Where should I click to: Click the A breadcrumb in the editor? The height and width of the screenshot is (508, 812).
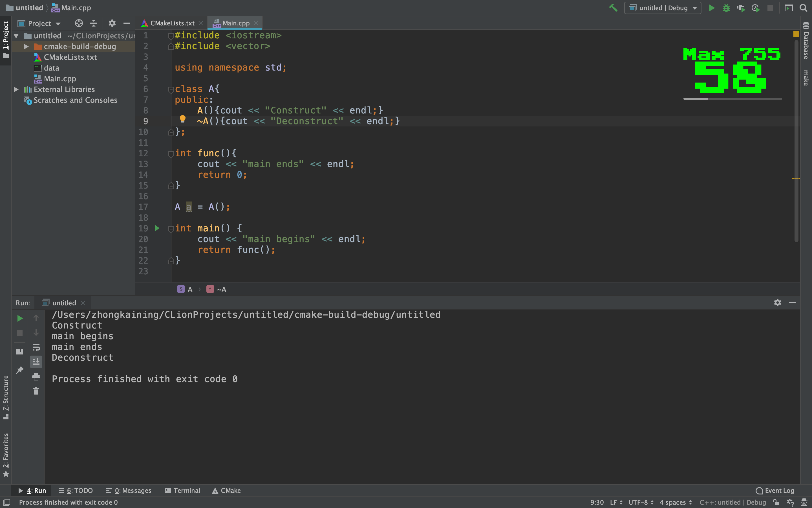(185, 289)
